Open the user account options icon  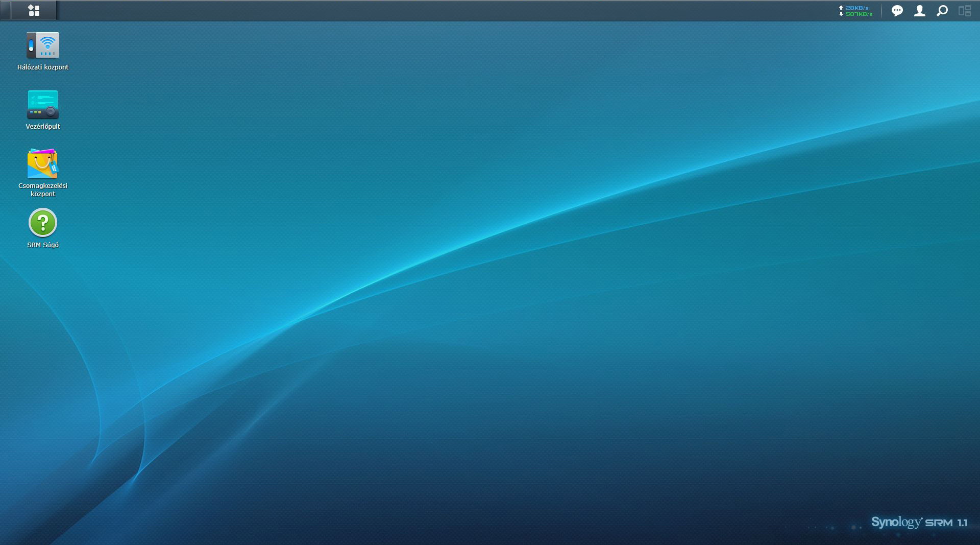click(x=920, y=11)
